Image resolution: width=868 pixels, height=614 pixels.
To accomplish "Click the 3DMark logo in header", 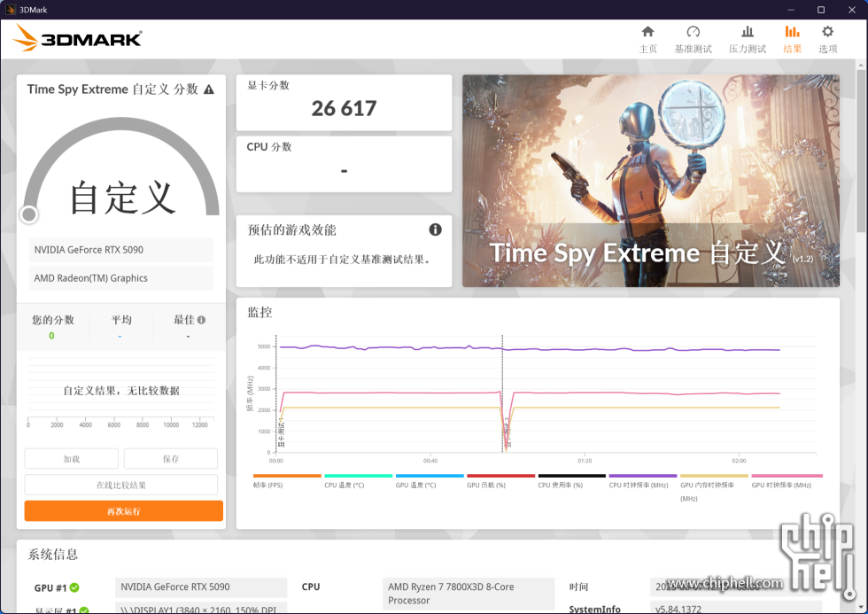I will coord(78,39).
